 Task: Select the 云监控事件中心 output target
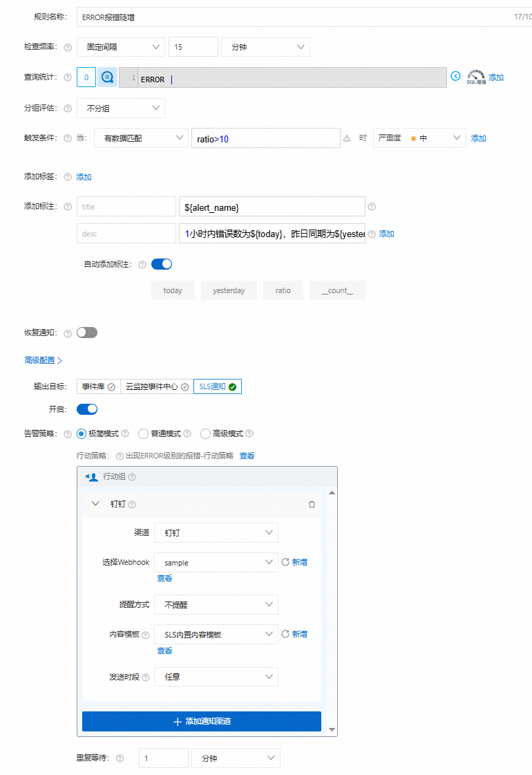coord(157,386)
